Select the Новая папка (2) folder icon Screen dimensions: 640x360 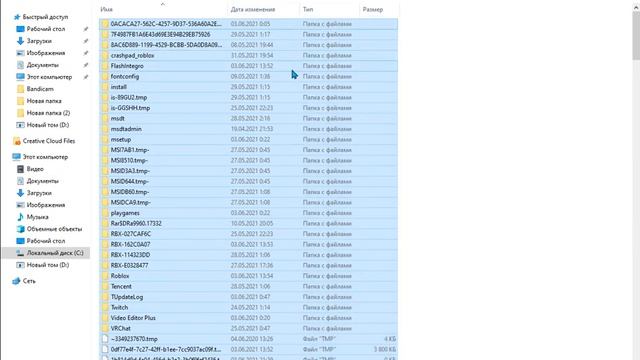[20, 113]
